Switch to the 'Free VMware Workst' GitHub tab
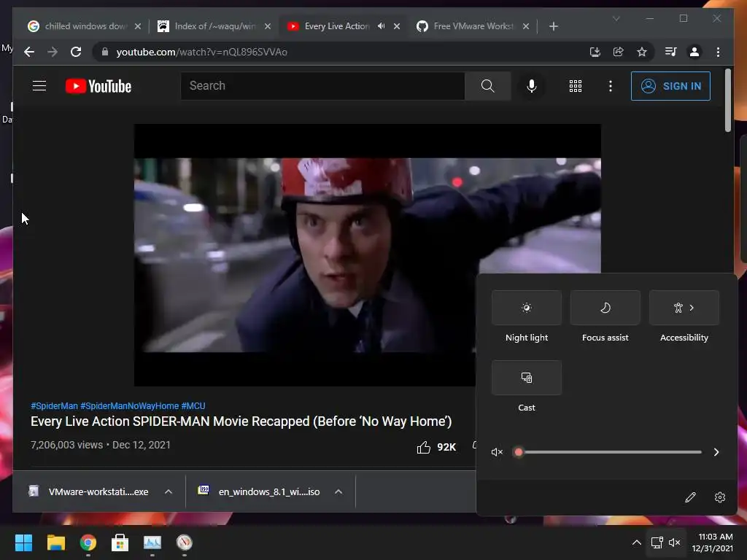Image resolution: width=747 pixels, height=560 pixels. [x=473, y=26]
